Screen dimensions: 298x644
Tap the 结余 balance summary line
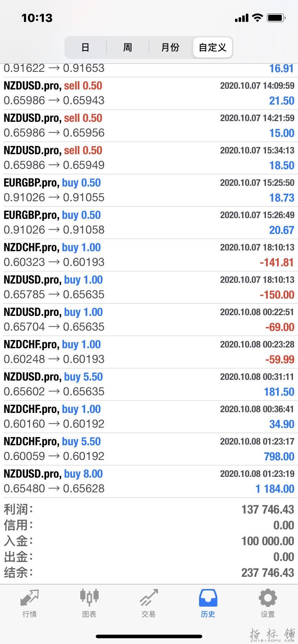pyautogui.click(x=149, y=572)
